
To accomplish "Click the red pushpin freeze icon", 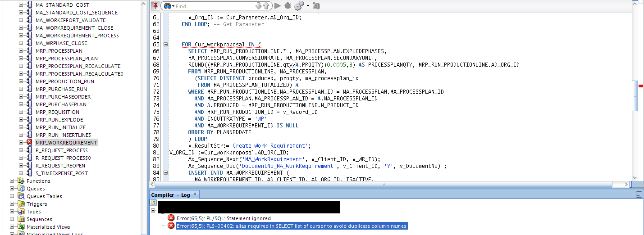I will tap(155, 6).
